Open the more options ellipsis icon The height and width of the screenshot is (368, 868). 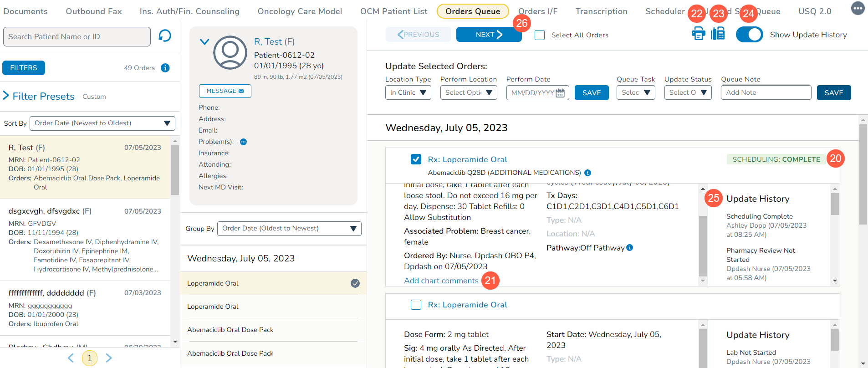point(858,8)
